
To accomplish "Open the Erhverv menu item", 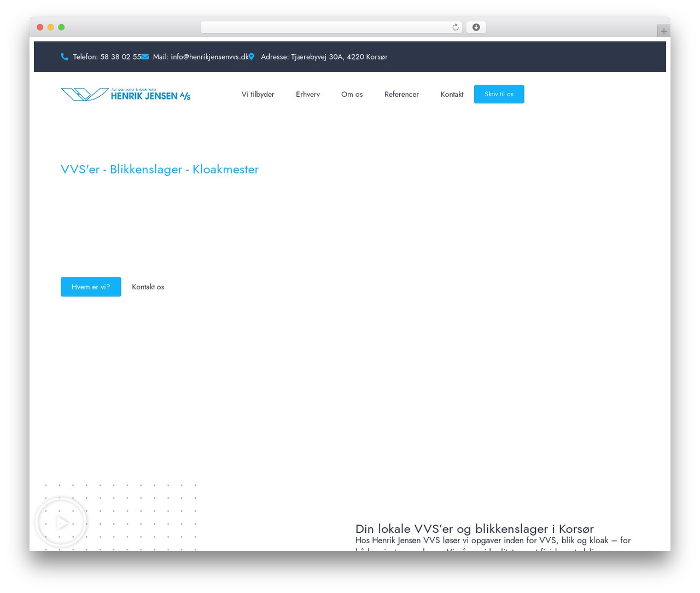I will click(x=308, y=94).
